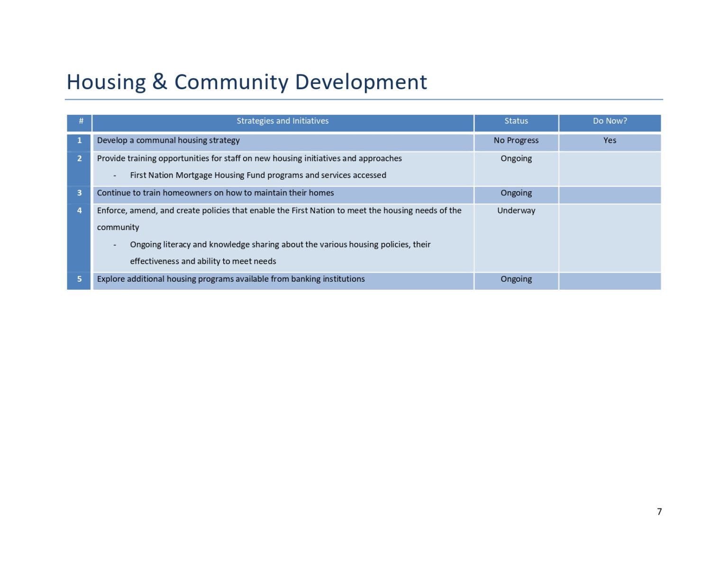The image size is (728, 563).
Task: Click the Do Now? column header
Action: [610, 121]
